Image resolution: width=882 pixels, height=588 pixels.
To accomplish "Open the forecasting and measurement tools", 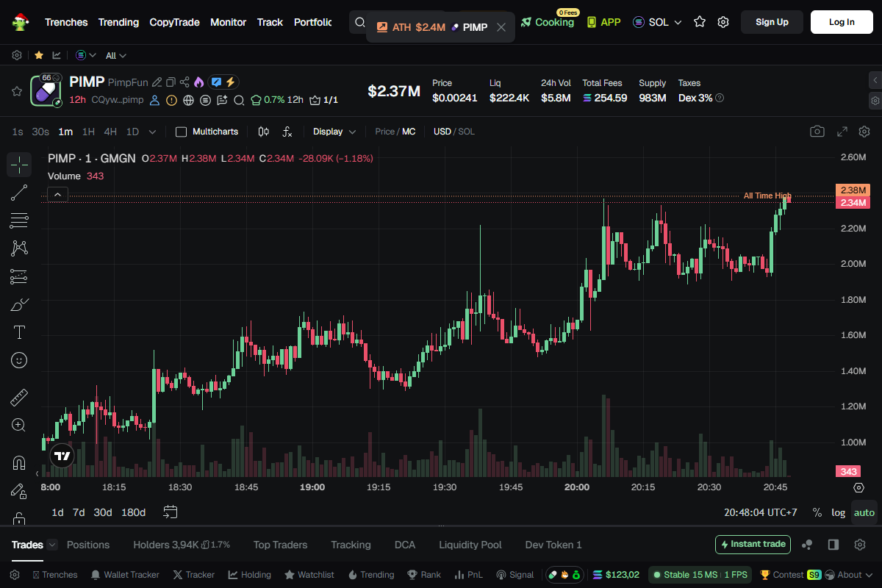I will [x=19, y=276].
